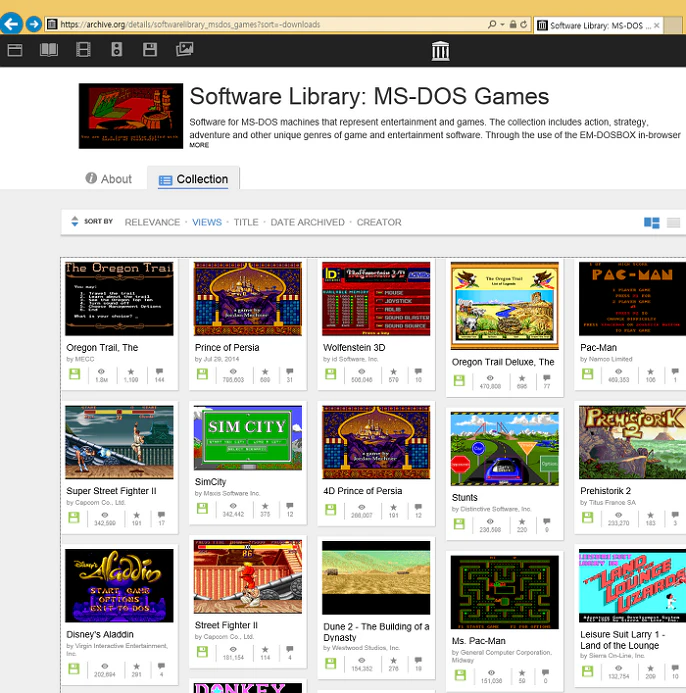This screenshot has width=686, height=693.
Task: Click the Super Street Fighter II title
Action: click(111, 491)
